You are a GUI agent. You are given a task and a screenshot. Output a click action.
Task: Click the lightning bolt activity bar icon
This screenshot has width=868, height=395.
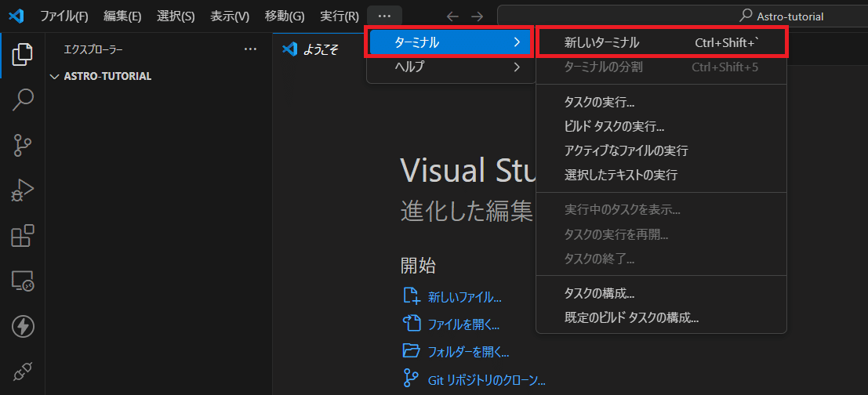(23, 327)
